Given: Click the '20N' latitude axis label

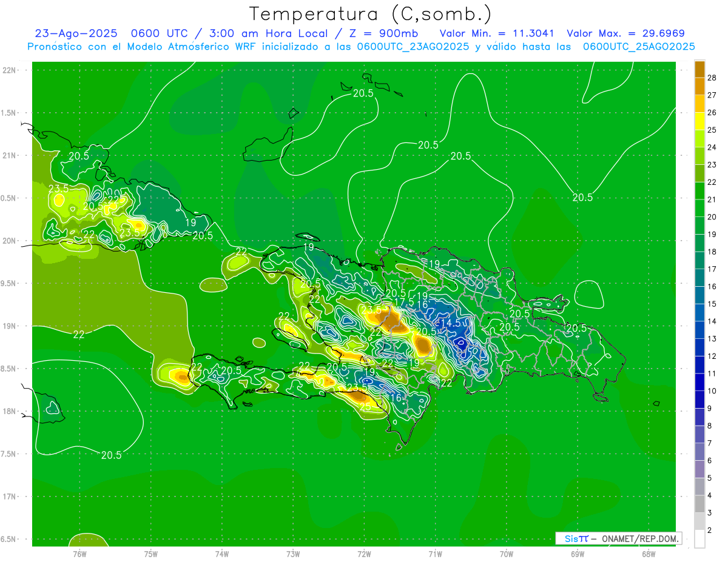Looking at the screenshot, I should click(9, 241).
